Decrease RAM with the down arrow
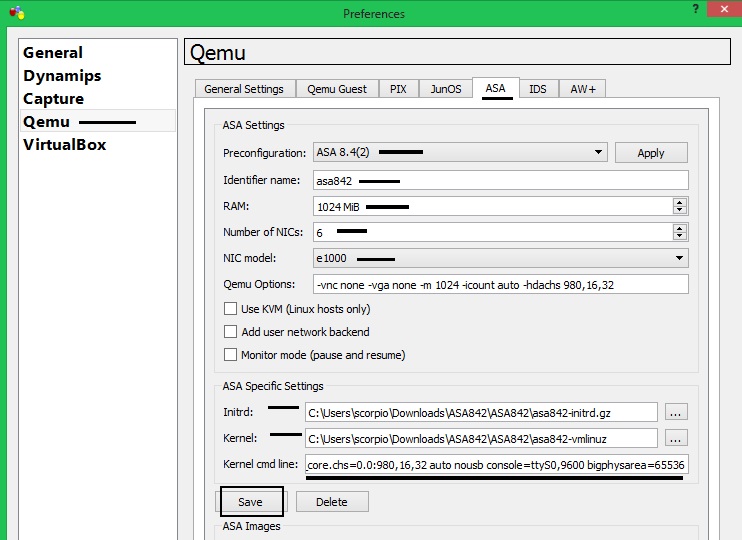Image resolution: width=742 pixels, height=540 pixels. [680, 211]
